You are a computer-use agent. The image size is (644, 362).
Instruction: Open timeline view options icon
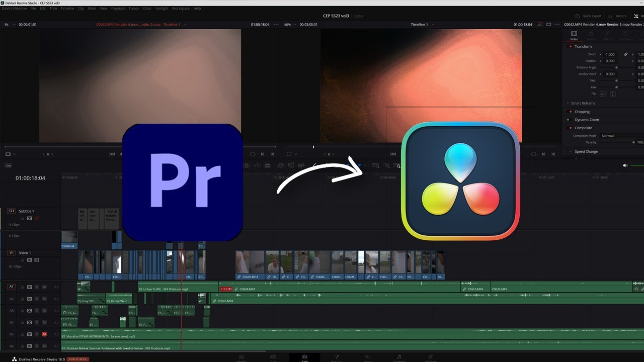[8, 165]
